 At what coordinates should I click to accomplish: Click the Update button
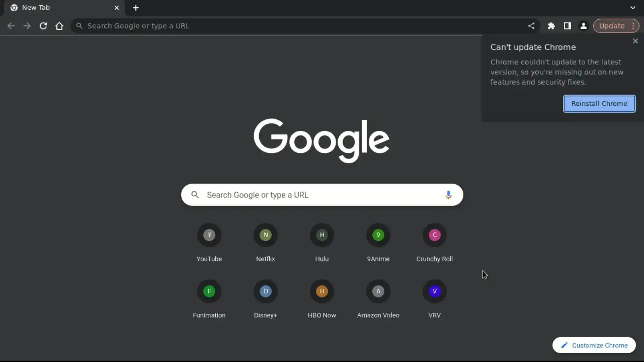[612, 26]
